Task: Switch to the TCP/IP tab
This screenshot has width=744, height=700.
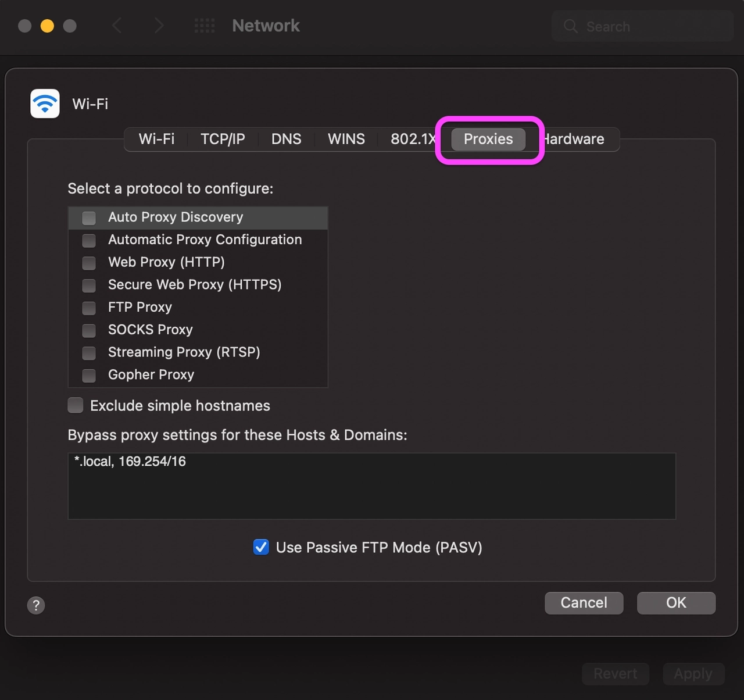Action: [223, 139]
